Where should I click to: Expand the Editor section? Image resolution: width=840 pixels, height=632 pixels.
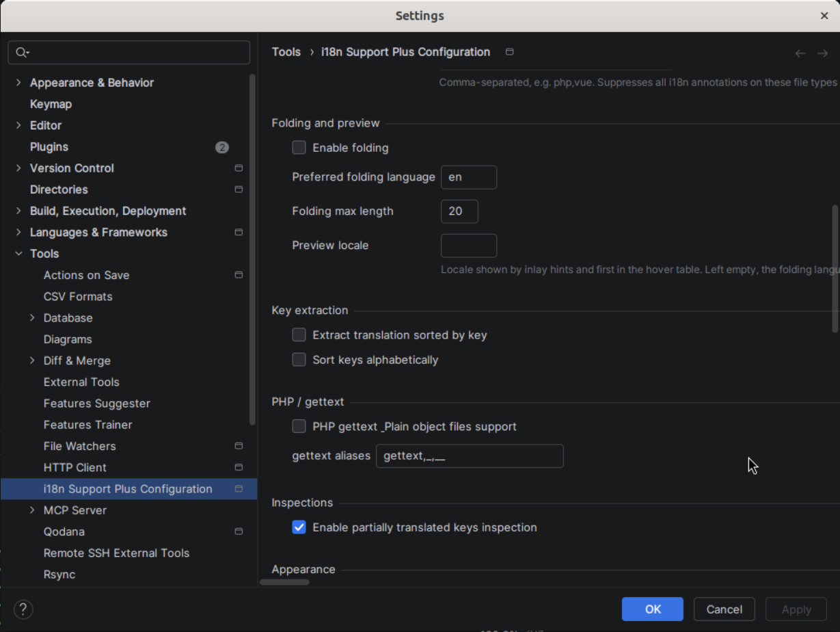click(18, 126)
